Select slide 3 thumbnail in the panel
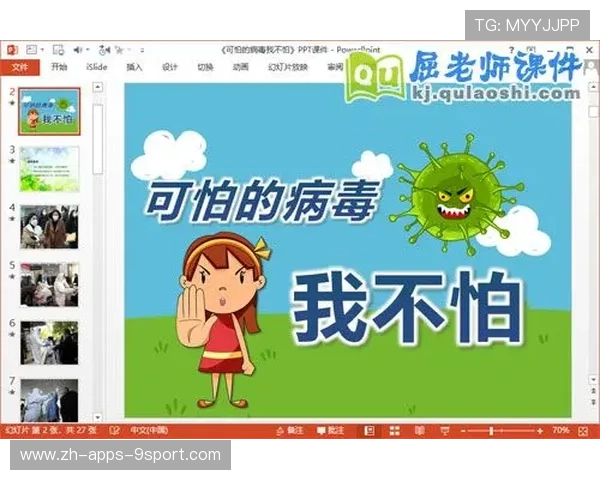Screen dimensions: 600x480 coord(49,169)
